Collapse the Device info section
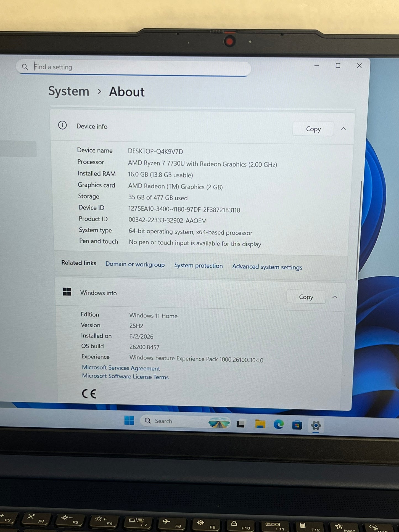Screen dimensions: 399x532 coord(343,129)
